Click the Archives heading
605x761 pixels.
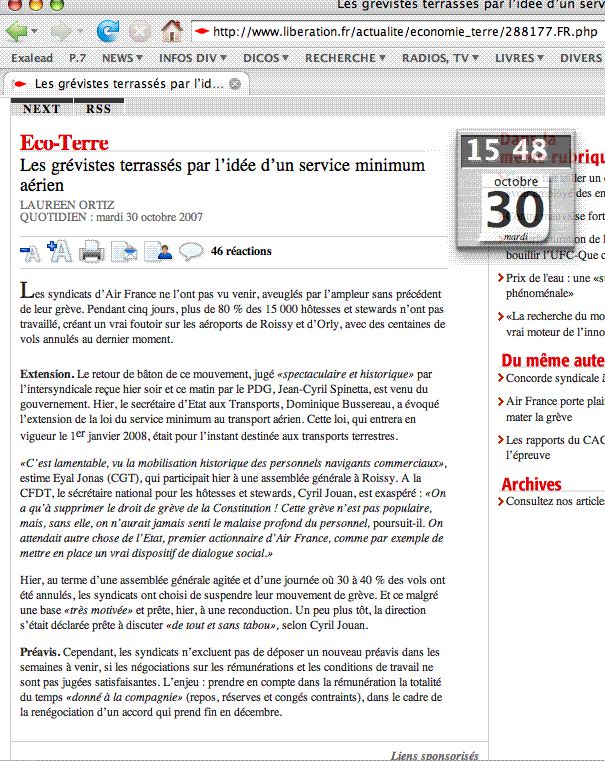click(531, 484)
